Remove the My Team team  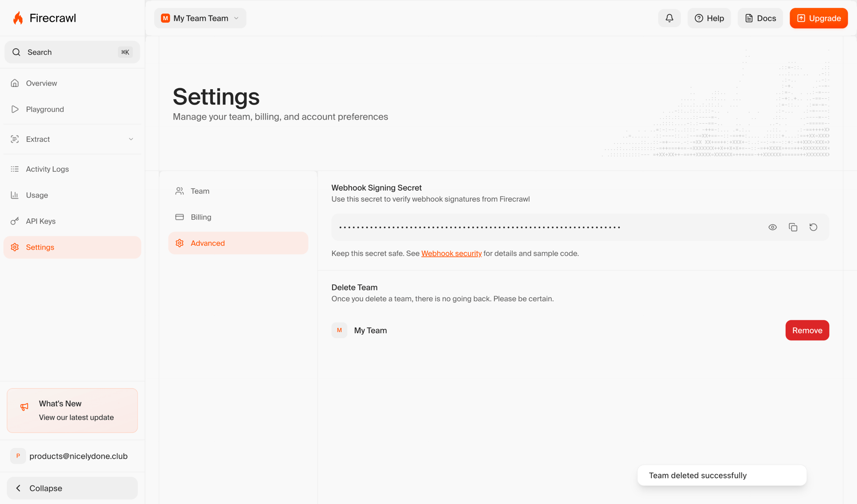click(807, 330)
